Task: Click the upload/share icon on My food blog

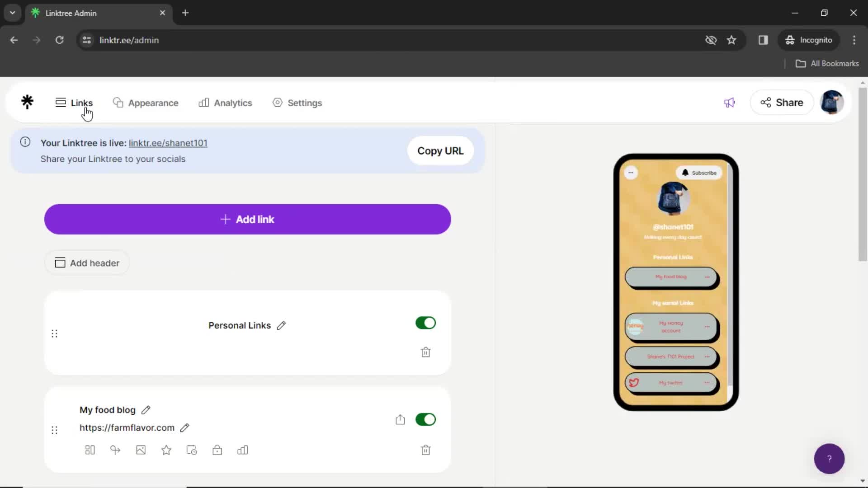Action: tap(400, 419)
